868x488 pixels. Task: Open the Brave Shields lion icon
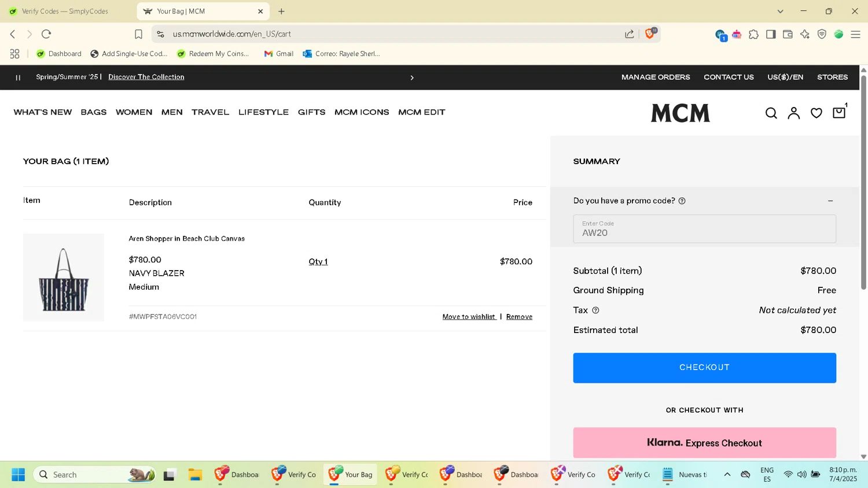point(650,34)
